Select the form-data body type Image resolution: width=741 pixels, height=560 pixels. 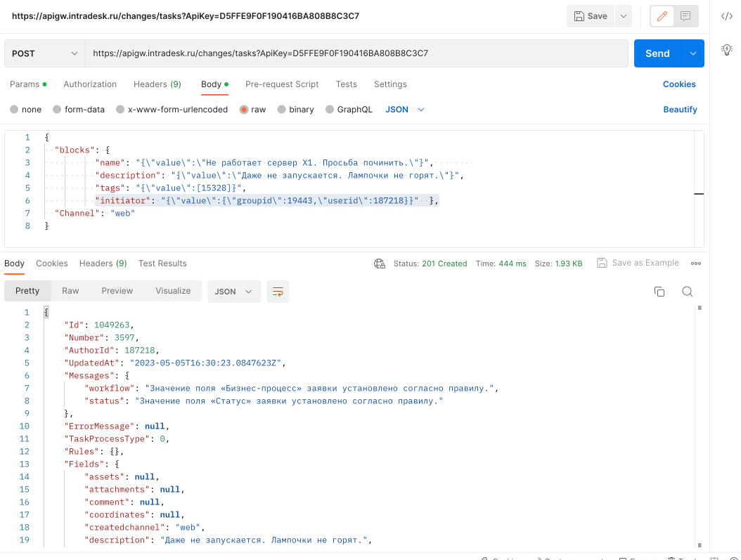pyautogui.click(x=79, y=110)
